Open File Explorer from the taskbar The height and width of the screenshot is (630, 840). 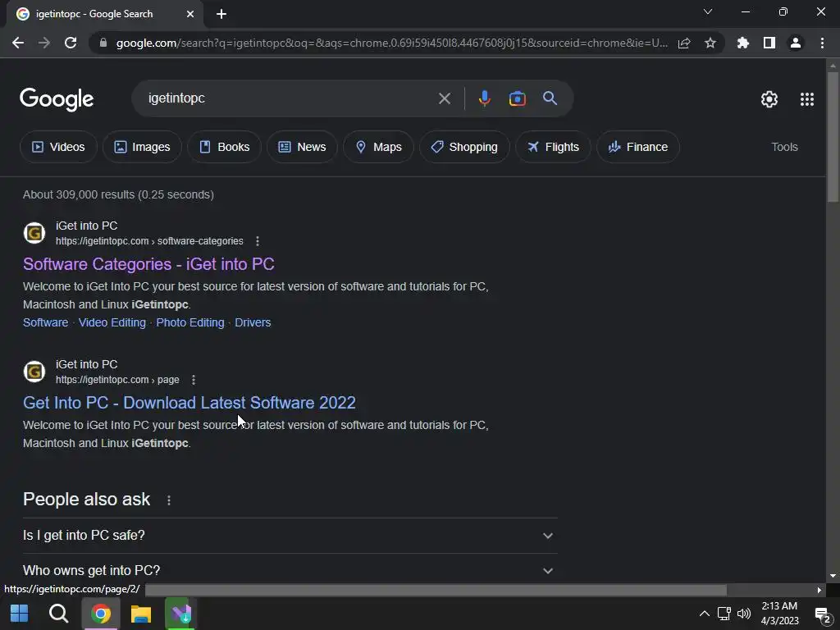pos(141,614)
